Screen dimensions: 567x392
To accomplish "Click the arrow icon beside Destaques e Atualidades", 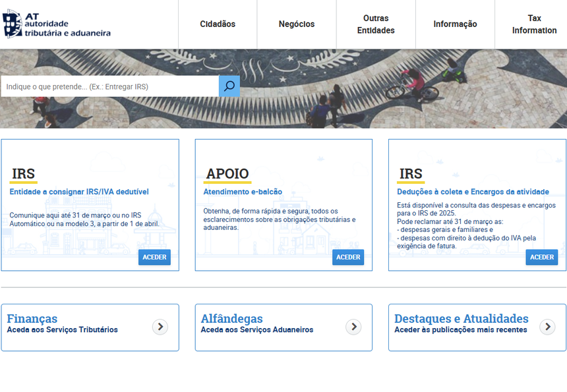I will (x=547, y=327).
